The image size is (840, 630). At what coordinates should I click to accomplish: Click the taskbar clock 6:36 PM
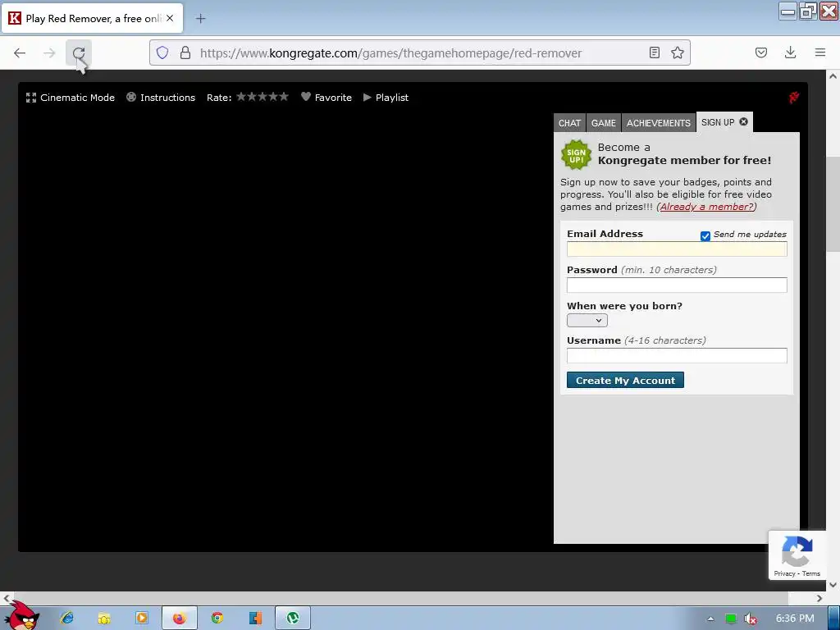pos(795,619)
